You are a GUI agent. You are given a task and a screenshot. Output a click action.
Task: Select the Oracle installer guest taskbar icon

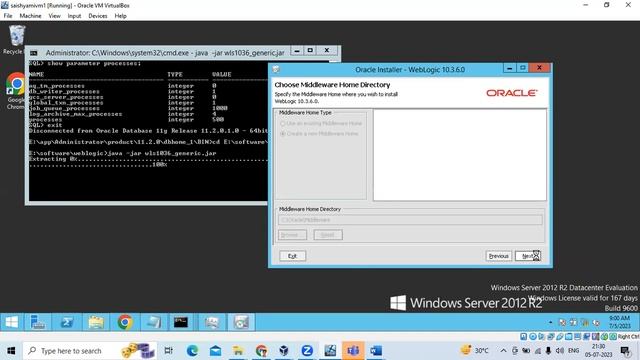241,322
